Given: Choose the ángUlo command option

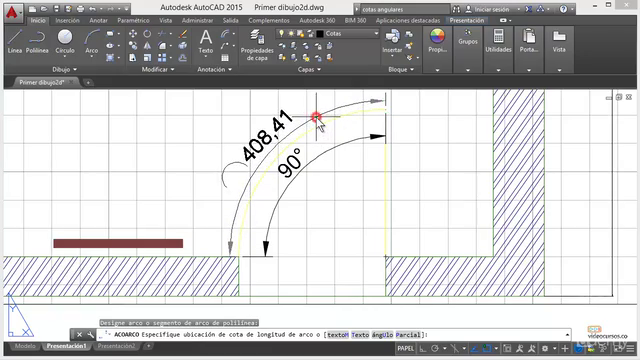Looking at the screenshot, I should (x=382, y=335).
